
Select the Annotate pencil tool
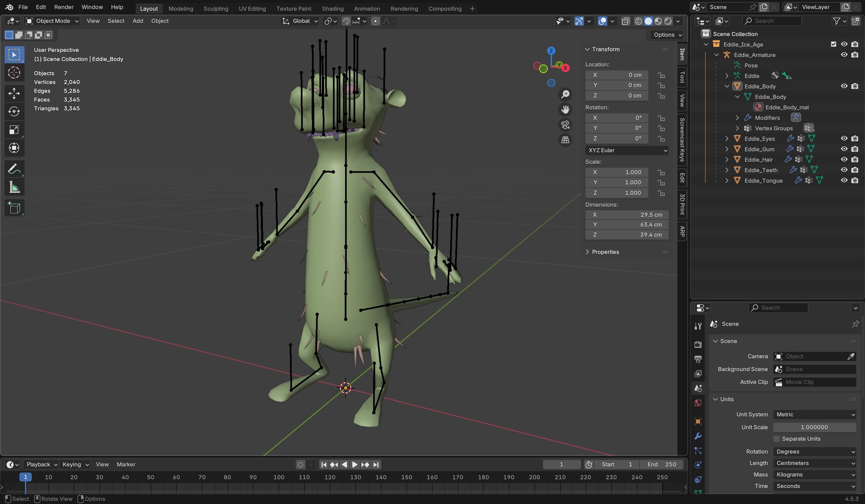[14, 168]
